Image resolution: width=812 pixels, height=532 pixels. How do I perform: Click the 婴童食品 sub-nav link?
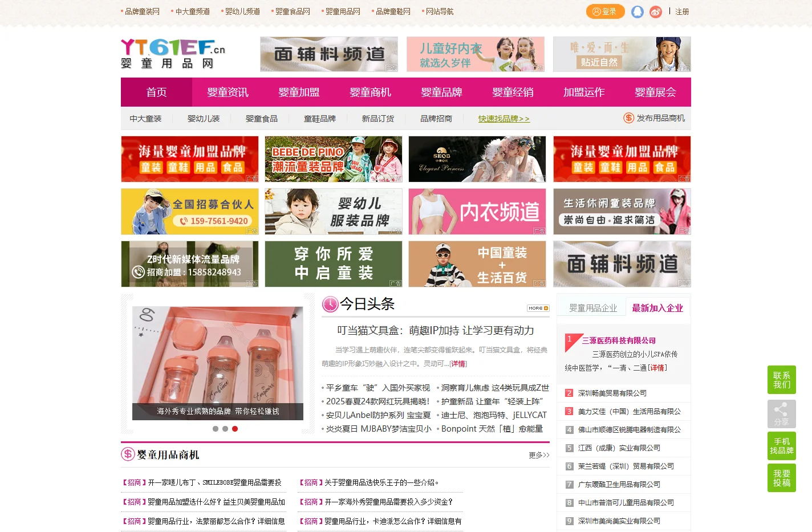click(262, 119)
